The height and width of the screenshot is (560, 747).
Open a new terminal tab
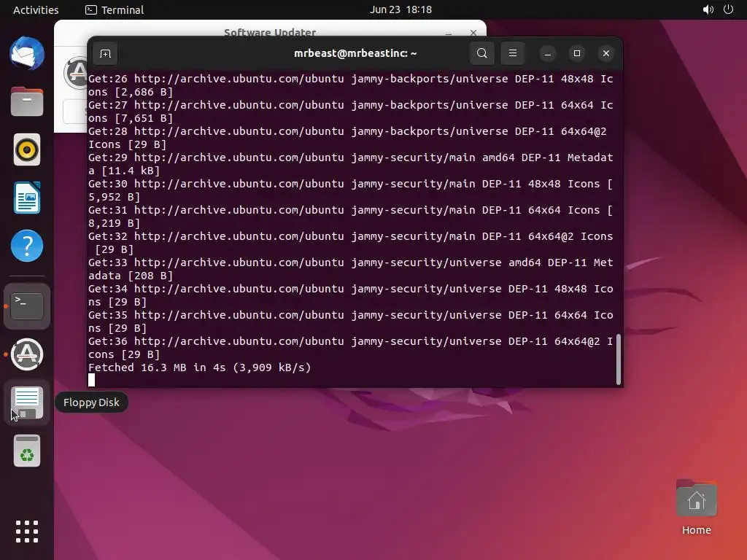105,53
